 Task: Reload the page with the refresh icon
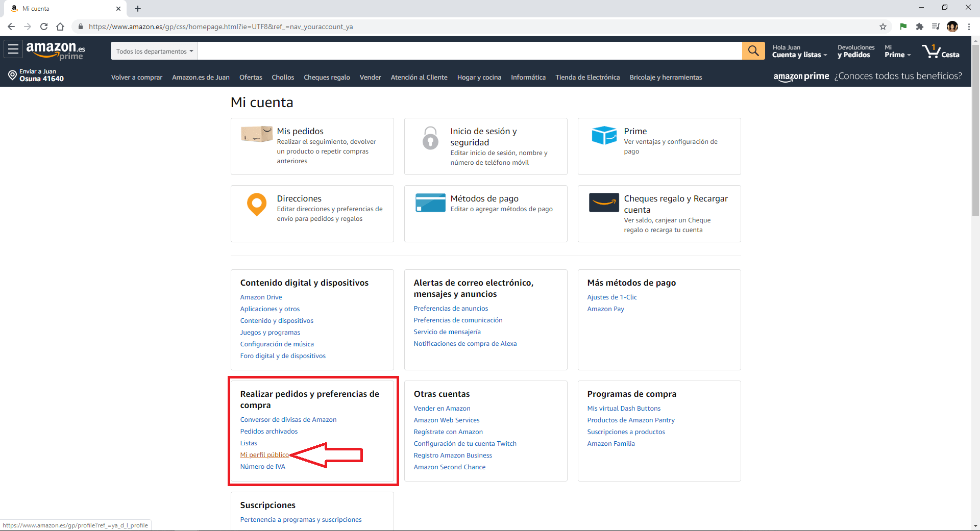[x=44, y=27]
